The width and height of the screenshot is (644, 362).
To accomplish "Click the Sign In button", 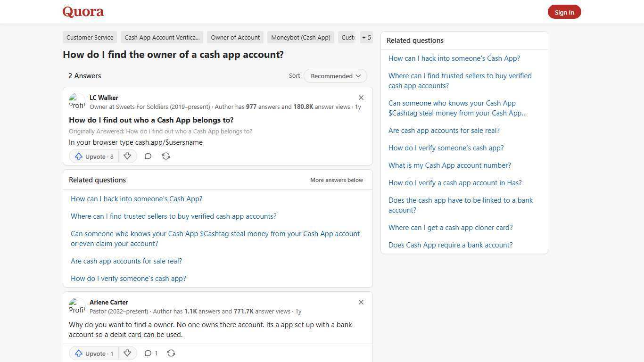I will click(x=564, y=12).
